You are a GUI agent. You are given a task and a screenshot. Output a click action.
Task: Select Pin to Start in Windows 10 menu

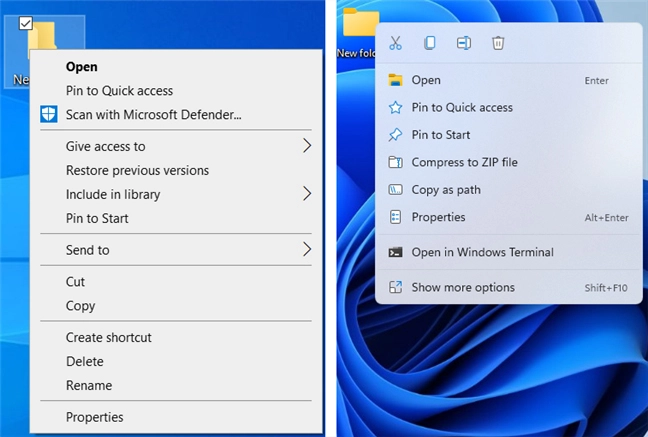pyautogui.click(x=176, y=218)
